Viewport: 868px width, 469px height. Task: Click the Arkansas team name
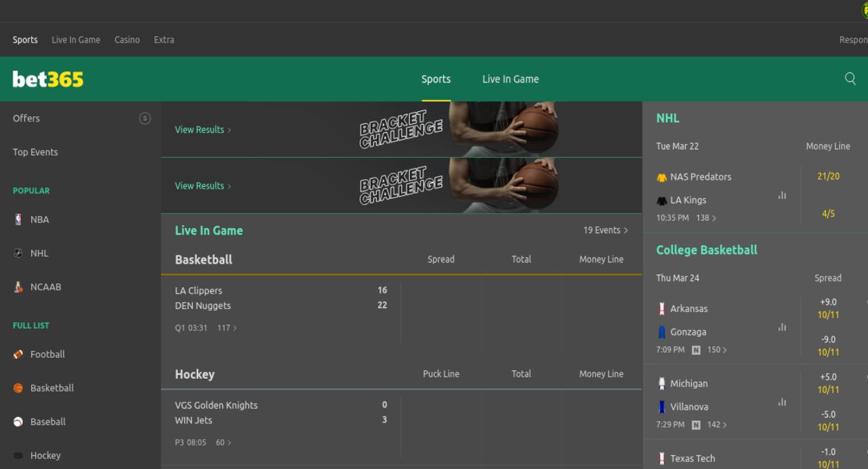pyautogui.click(x=689, y=309)
